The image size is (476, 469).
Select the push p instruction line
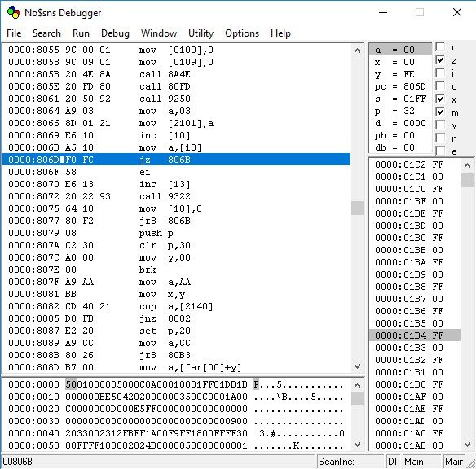[176, 233]
